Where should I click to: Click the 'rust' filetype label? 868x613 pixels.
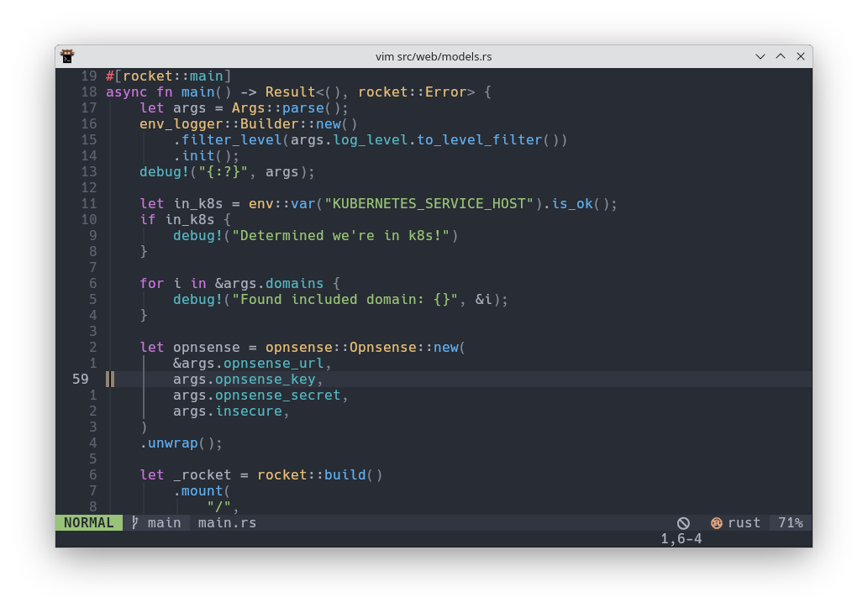(744, 523)
